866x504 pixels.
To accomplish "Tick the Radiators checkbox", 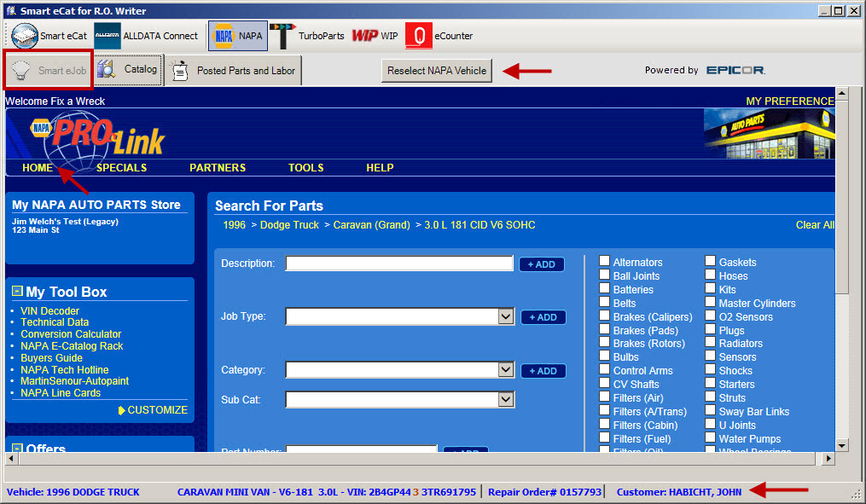I will pos(710,343).
